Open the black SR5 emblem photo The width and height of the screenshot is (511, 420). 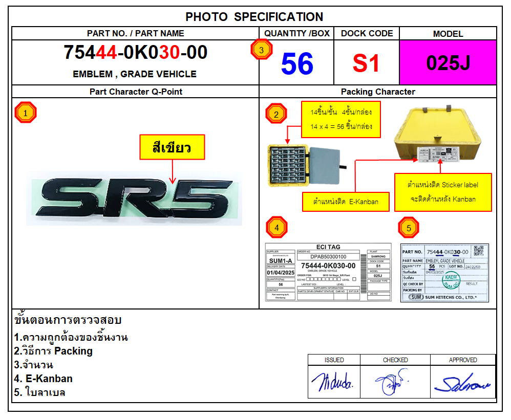point(134,198)
